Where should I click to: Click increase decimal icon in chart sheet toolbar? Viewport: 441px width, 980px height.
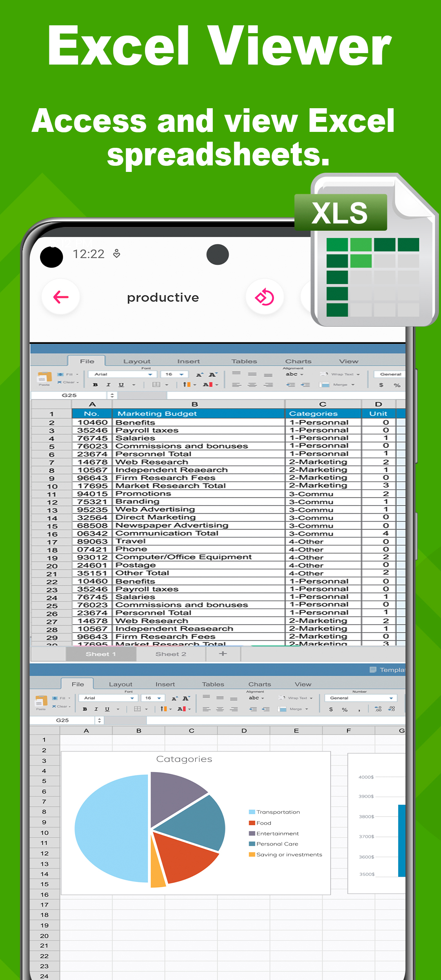click(x=378, y=709)
